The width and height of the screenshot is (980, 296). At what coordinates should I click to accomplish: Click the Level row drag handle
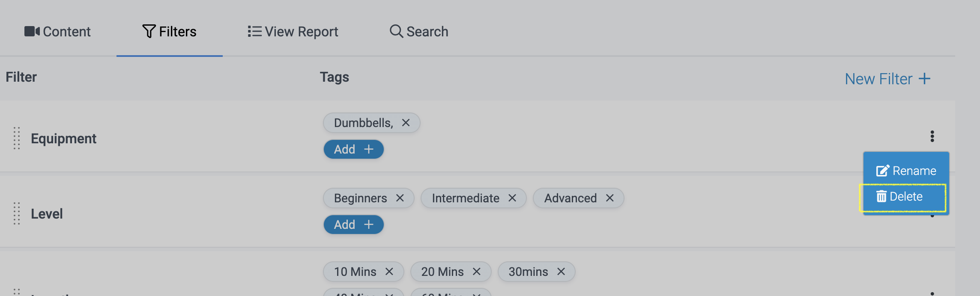[x=17, y=213]
